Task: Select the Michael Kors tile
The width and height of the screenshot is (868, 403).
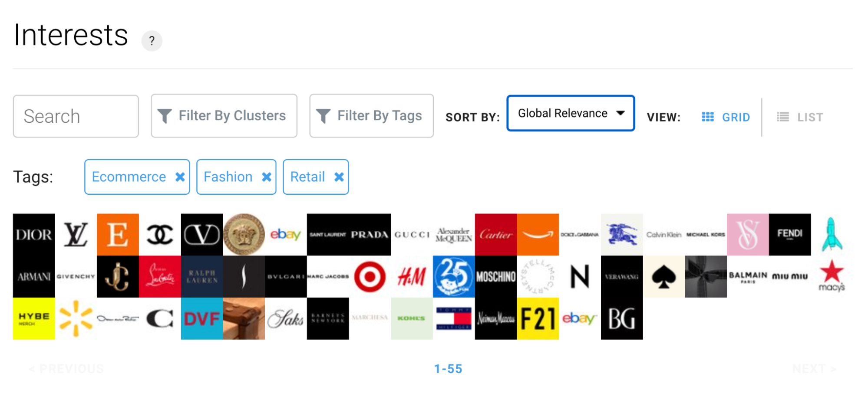Action: click(706, 234)
